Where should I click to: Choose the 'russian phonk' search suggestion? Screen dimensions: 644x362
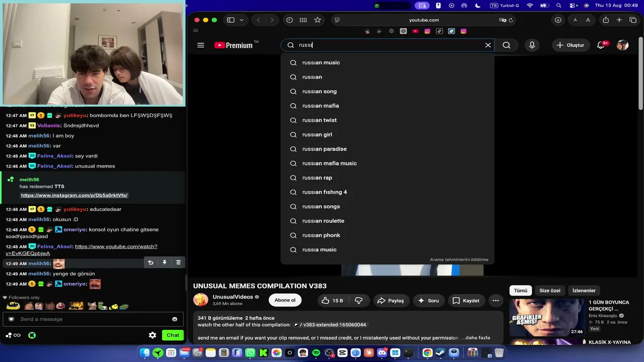(x=387, y=235)
